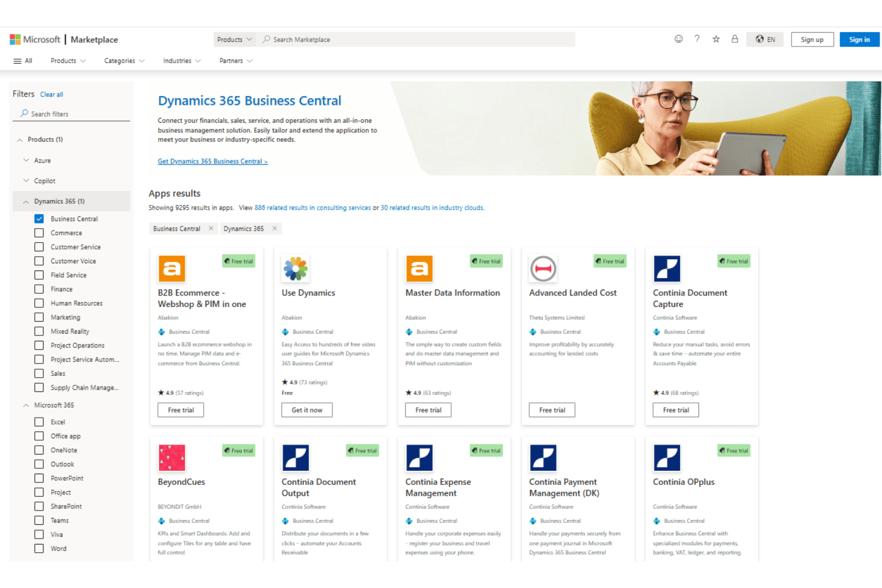882x588 pixels.
Task: Click the globe EN language button
Action: point(765,39)
